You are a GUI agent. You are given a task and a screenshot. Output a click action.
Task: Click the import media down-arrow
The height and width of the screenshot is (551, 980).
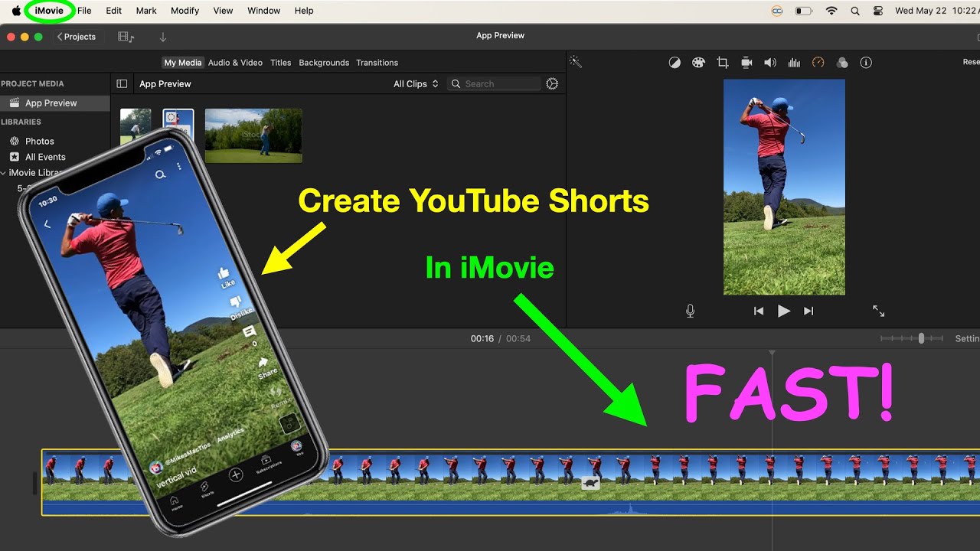(162, 37)
